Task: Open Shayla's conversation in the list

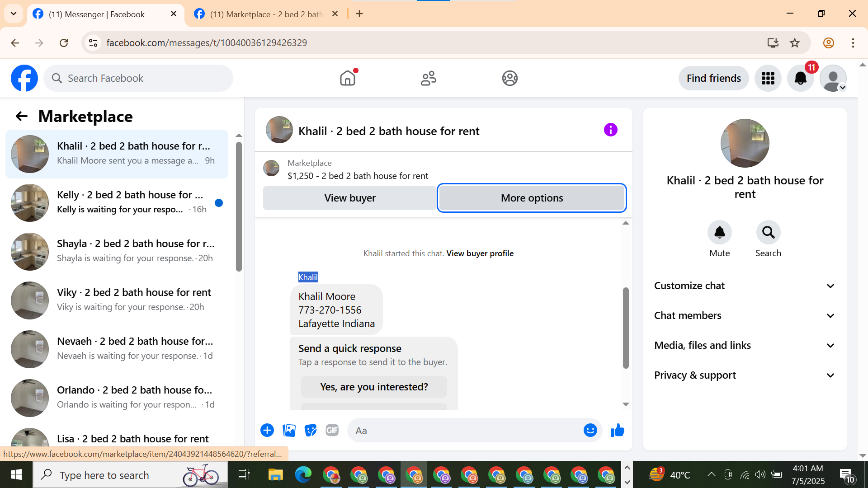Action: 117,251
